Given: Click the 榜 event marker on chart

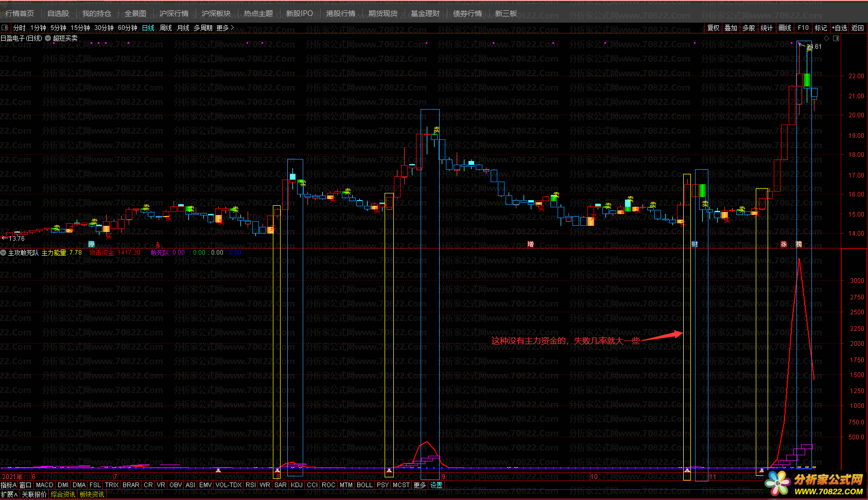Looking at the screenshot, I should [799, 244].
